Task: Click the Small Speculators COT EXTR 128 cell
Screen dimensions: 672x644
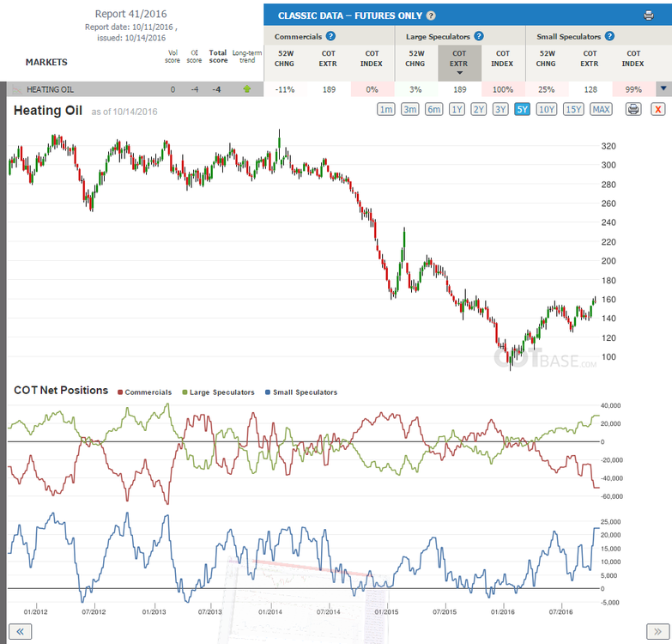Action: (590, 89)
